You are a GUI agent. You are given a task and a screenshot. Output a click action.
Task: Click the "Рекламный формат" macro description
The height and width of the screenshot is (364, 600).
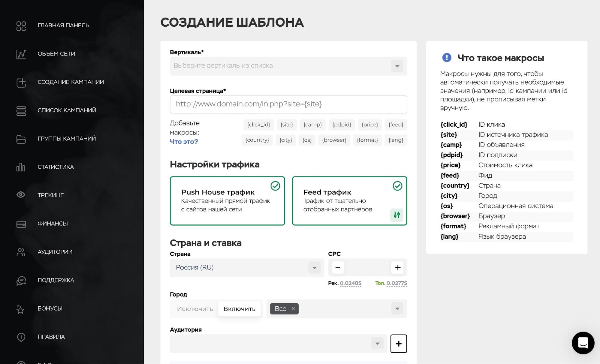(x=509, y=226)
